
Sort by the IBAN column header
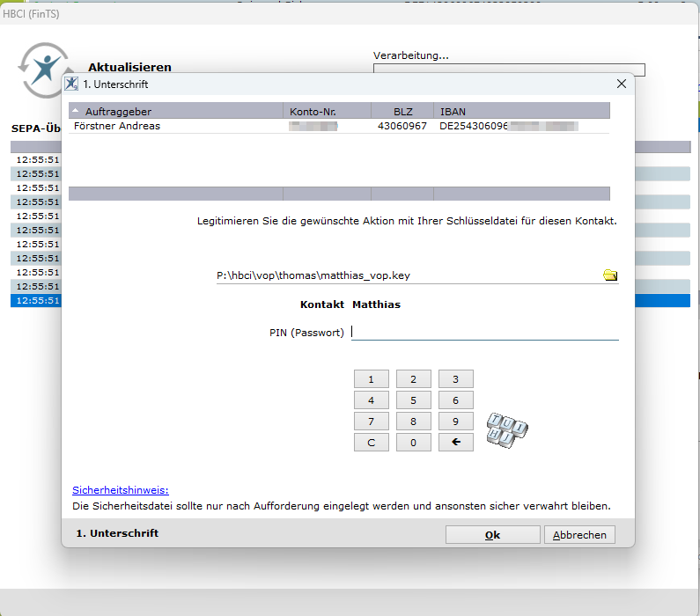519,111
